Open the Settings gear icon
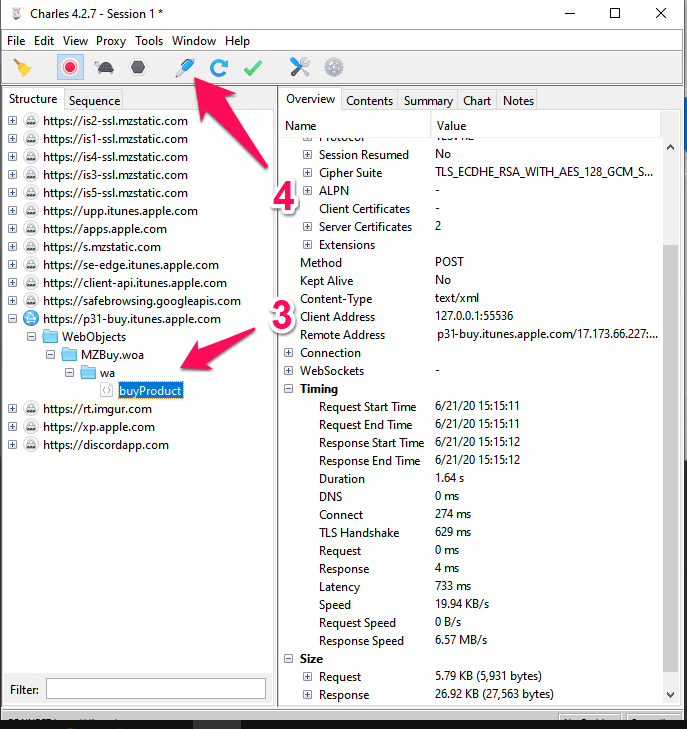The image size is (687, 729). click(333, 67)
